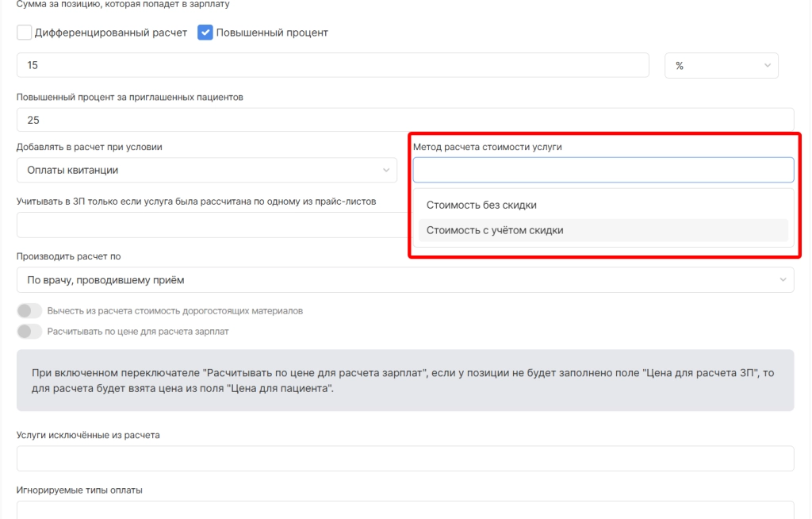Screen dimensions: 812x519
Task: Open the percent unit dropdown showing "%"
Action: click(x=720, y=66)
